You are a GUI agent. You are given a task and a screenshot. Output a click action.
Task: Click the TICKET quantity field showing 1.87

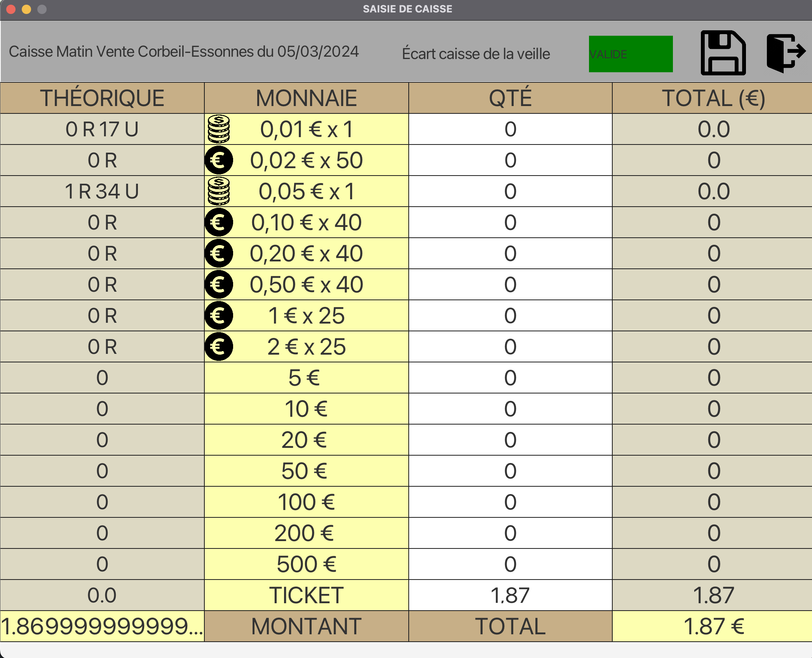coord(510,595)
